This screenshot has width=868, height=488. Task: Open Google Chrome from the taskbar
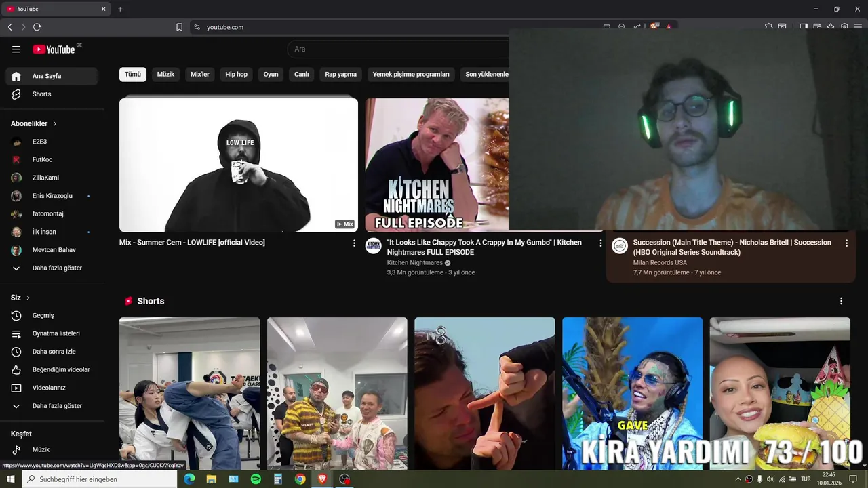[300, 479]
